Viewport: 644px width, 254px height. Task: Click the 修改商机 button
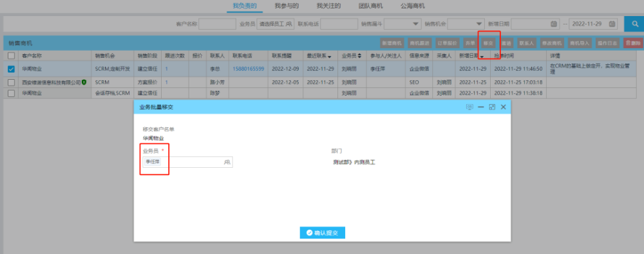pyautogui.click(x=552, y=42)
